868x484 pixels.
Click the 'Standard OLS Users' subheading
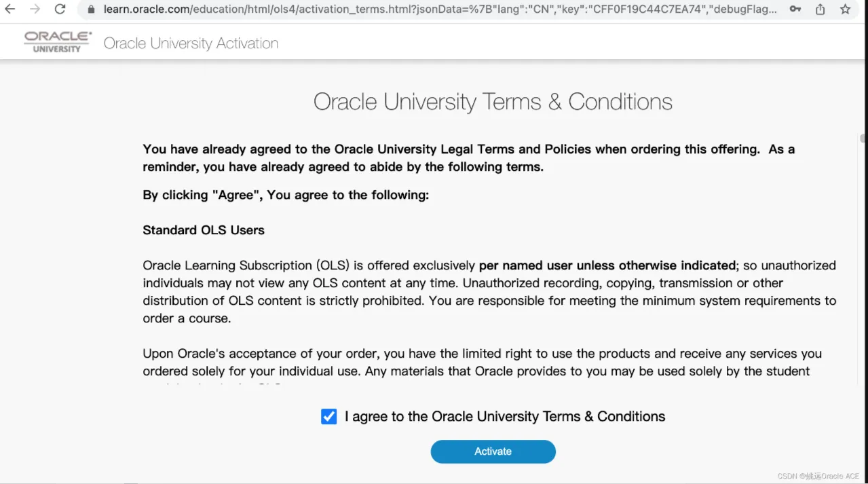[x=204, y=230]
